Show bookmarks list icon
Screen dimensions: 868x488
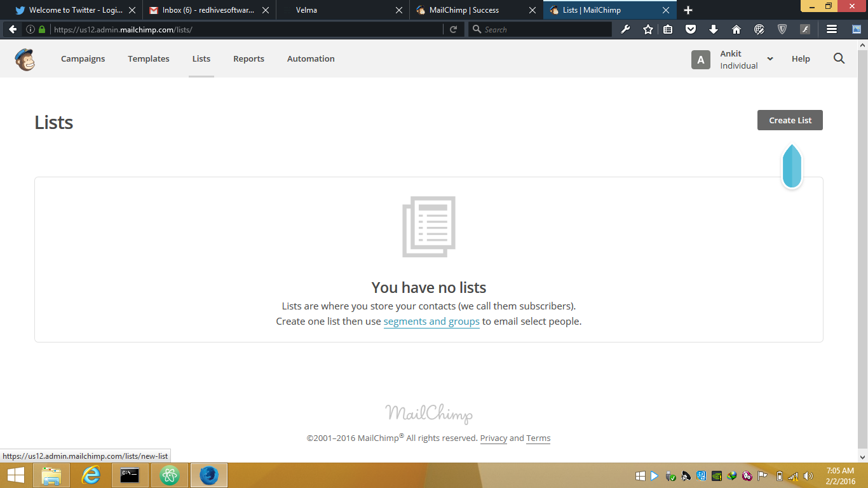(668, 29)
